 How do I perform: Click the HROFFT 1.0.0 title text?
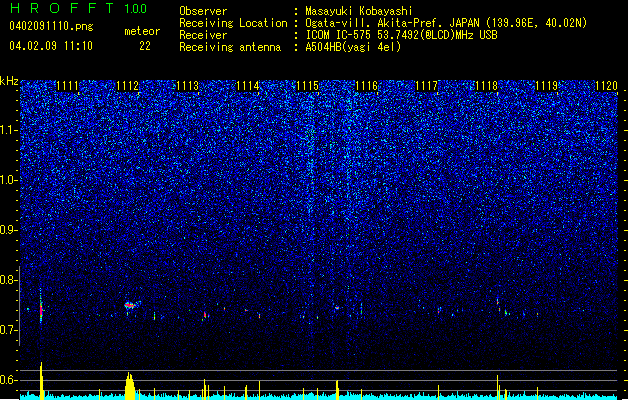click(79, 8)
